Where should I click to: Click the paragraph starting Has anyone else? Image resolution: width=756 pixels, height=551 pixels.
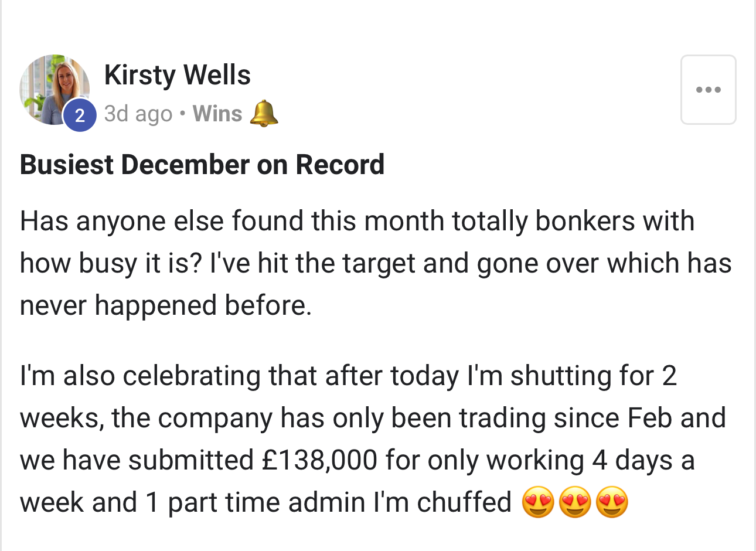tap(376, 263)
